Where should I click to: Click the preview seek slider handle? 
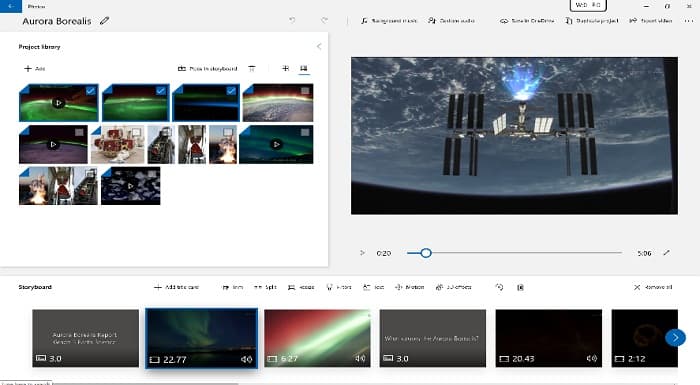coord(426,253)
